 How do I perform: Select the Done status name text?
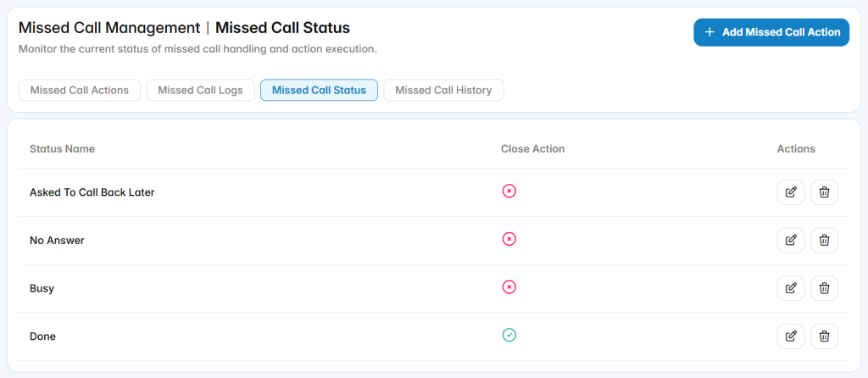click(x=42, y=336)
